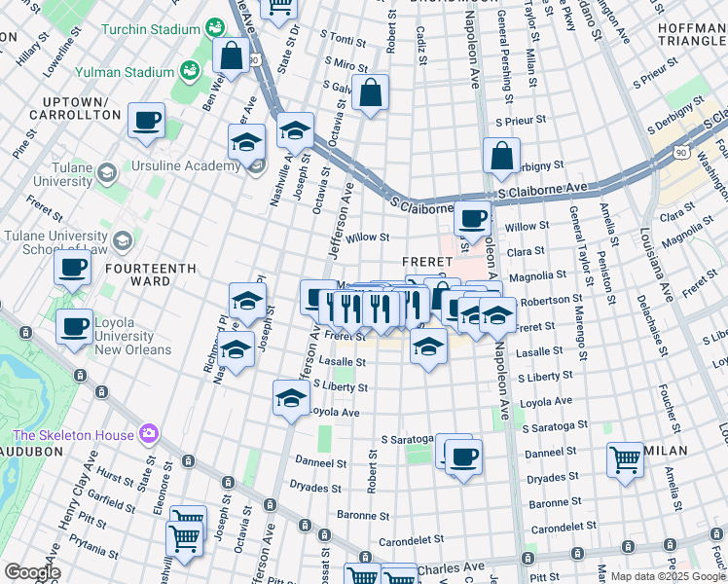The width and height of the screenshot is (728, 584).
Task: Click the S Tonti St label
Action: coord(344,39)
